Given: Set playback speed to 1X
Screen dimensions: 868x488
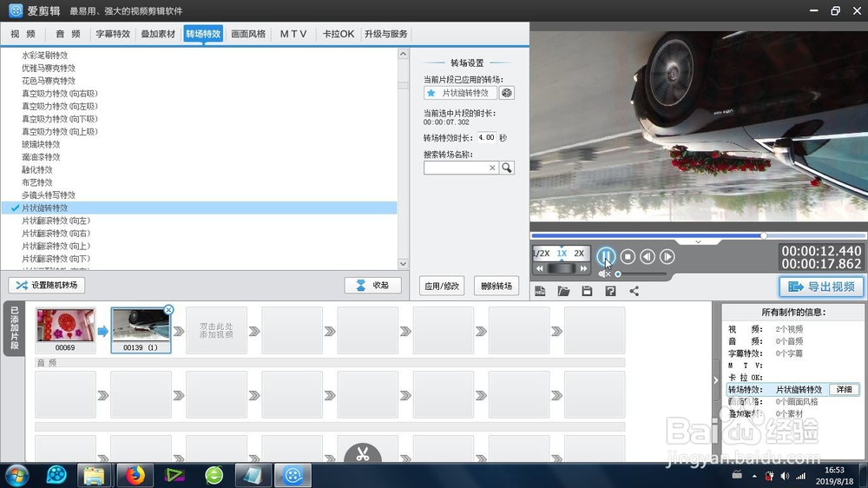Looking at the screenshot, I should click(x=562, y=254).
